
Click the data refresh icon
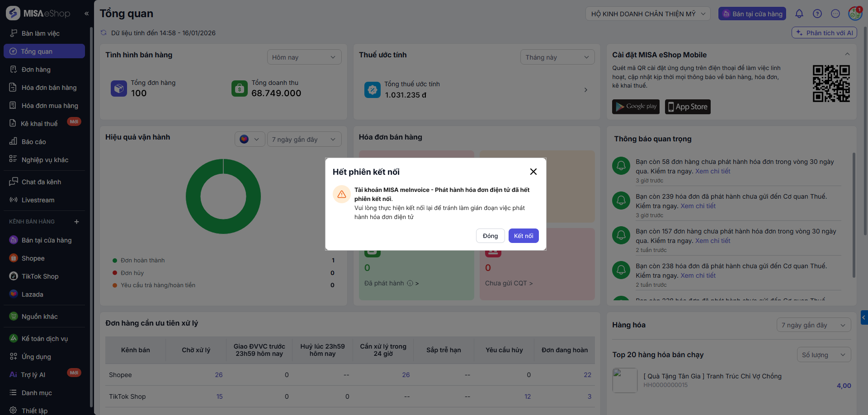coord(104,33)
